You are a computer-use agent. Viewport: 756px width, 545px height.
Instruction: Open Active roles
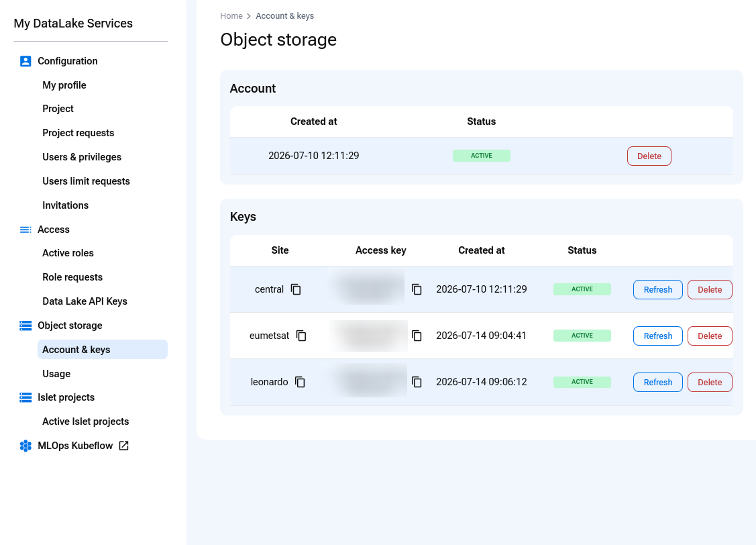tap(68, 253)
